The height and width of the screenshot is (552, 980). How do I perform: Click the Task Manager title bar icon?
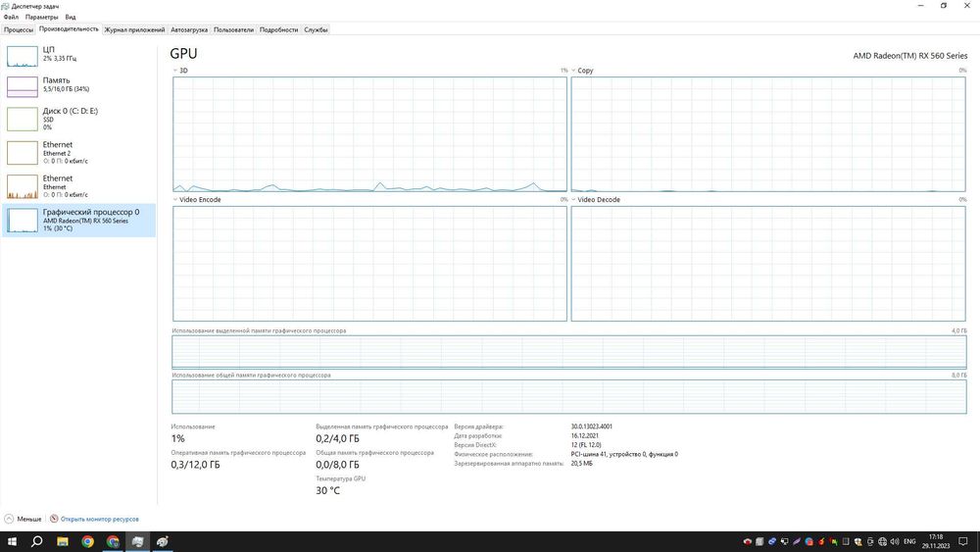(x=6, y=6)
